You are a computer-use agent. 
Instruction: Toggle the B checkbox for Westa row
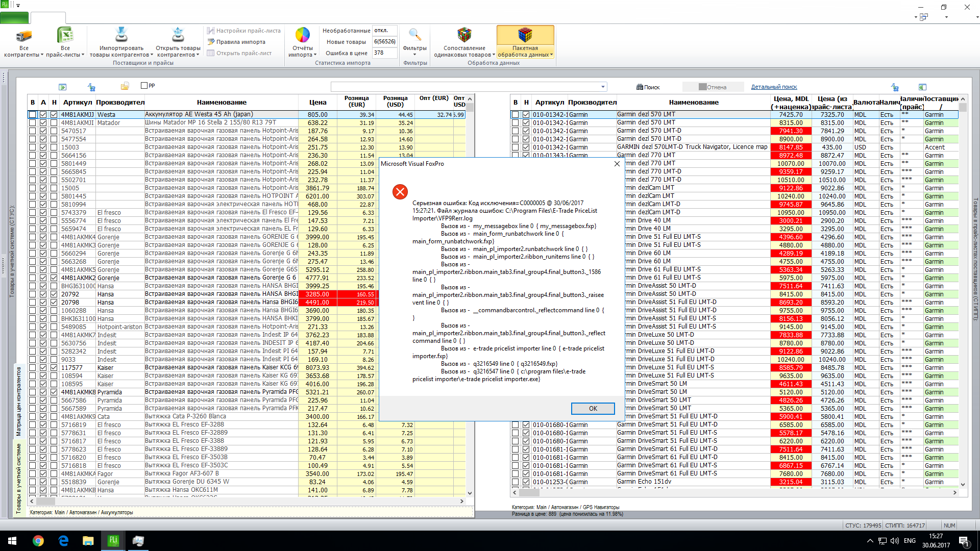click(33, 115)
